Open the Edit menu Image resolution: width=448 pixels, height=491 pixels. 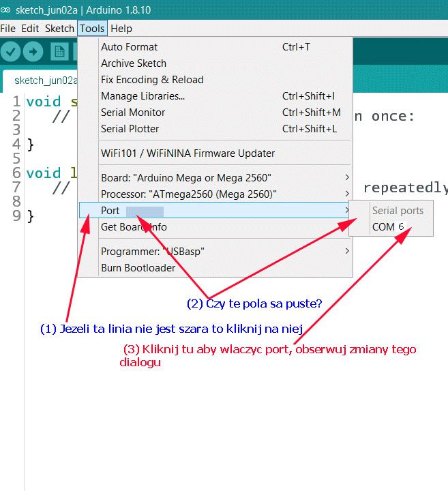pos(30,29)
